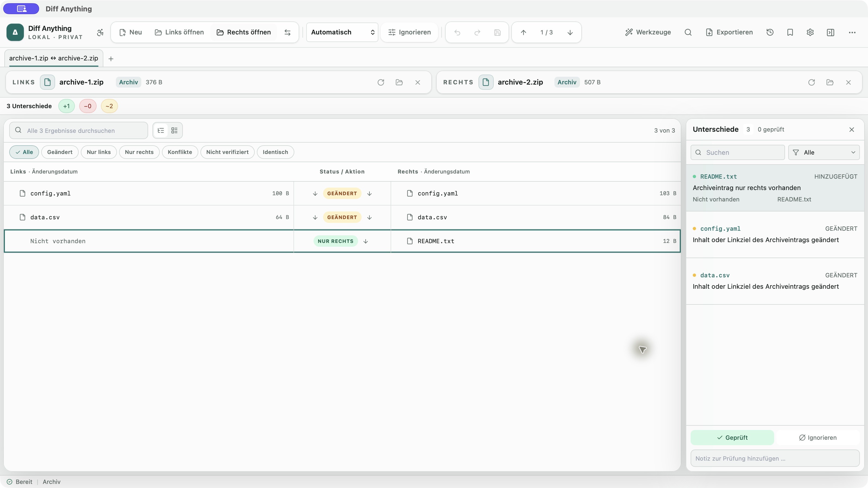The height and width of the screenshot is (488, 868).
Task: Toggle the Alle filter chip
Action: tap(24, 152)
